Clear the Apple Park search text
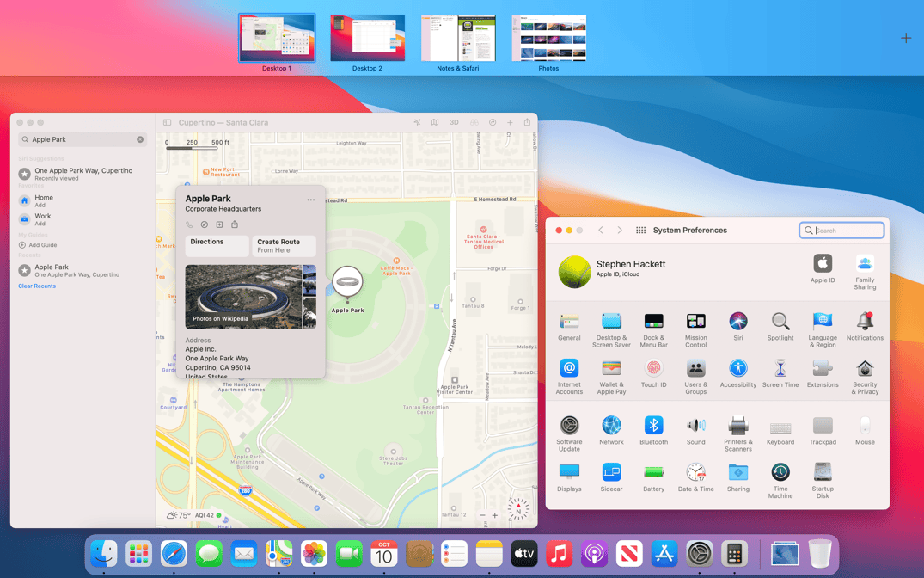Viewport: 924px width, 578px height. (140, 140)
